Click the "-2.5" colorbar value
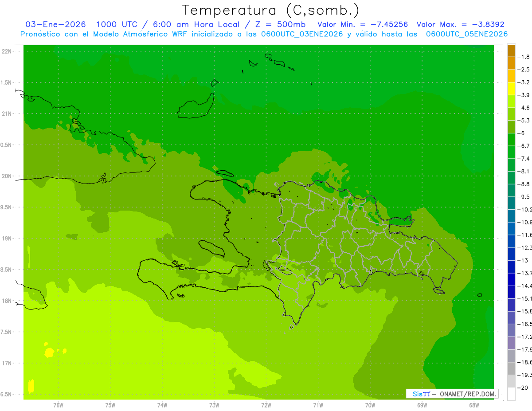Screen dimensions: 532x411 [x=524, y=70]
